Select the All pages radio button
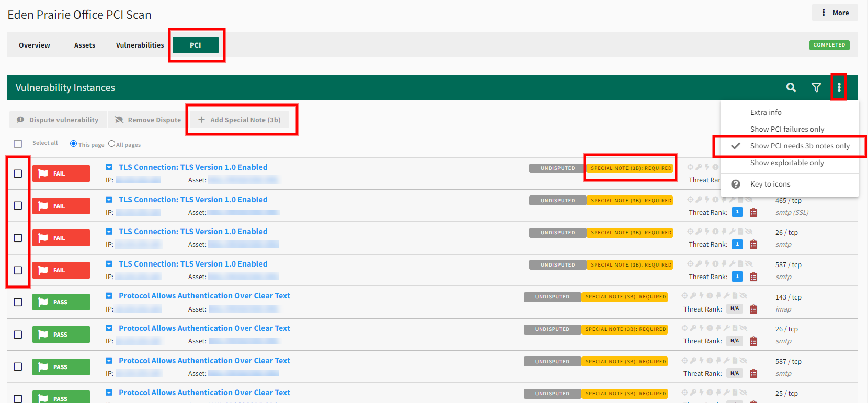 (x=111, y=144)
